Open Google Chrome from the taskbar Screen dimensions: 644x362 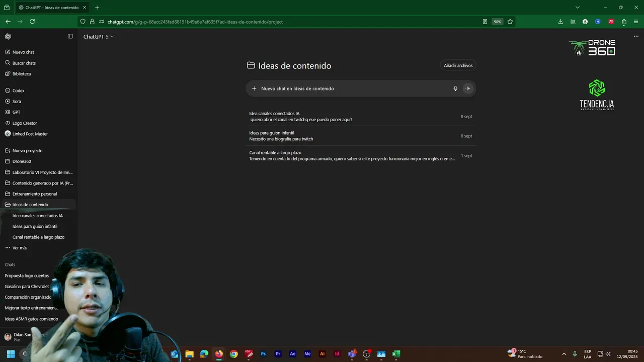233,354
